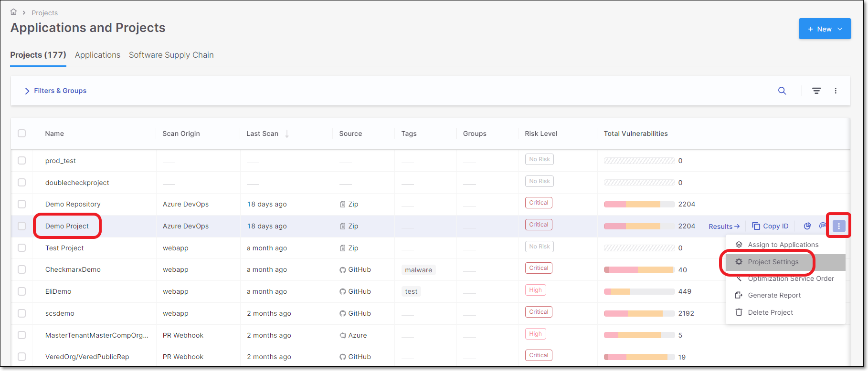Open the VeredOrg/VeredPublicRep project

coord(87,357)
